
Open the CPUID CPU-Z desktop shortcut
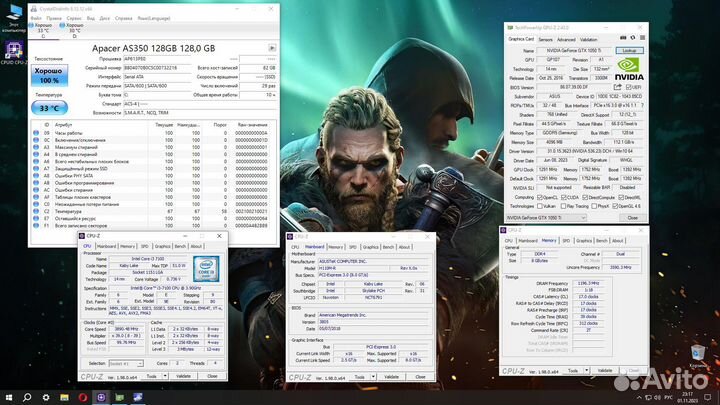click(14, 53)
